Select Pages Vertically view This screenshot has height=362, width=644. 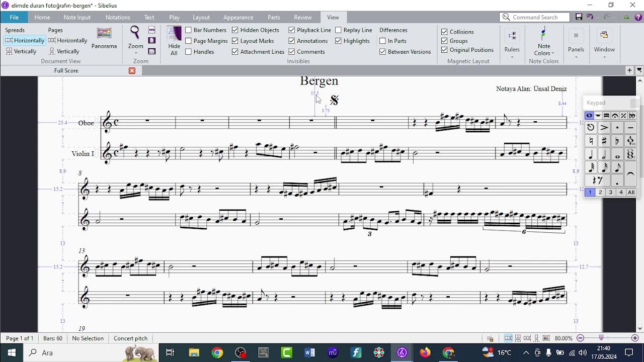click(x=64, y=51)
